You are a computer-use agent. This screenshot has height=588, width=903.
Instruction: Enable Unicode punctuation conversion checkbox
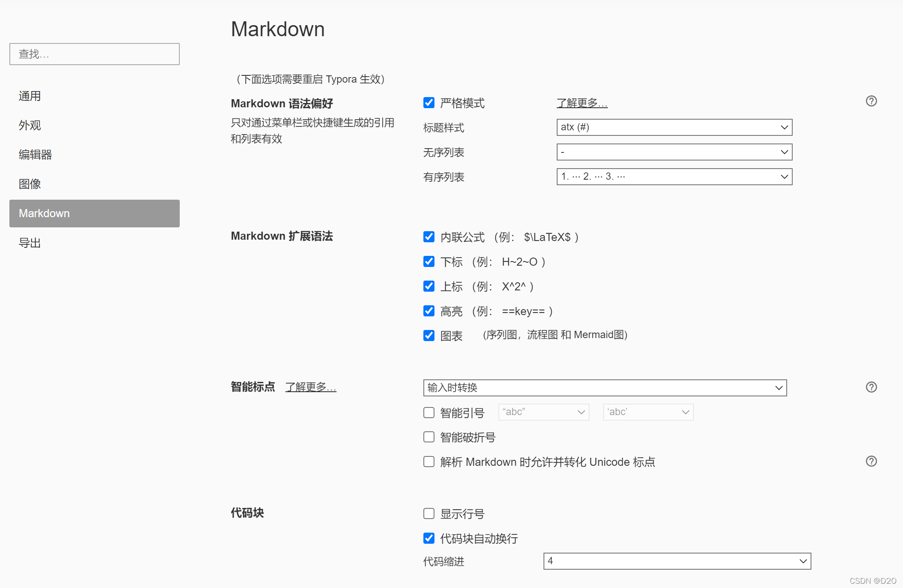click(x=429, y=462)
